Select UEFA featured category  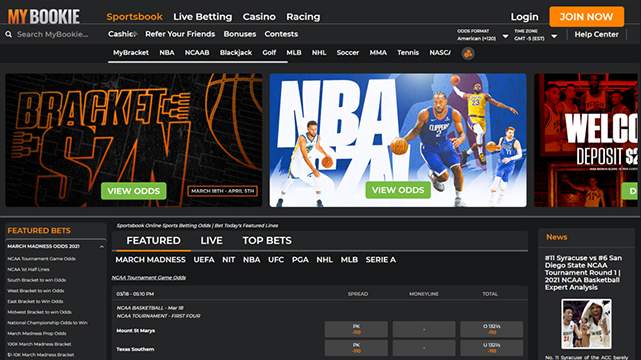(x=204, y=260)
